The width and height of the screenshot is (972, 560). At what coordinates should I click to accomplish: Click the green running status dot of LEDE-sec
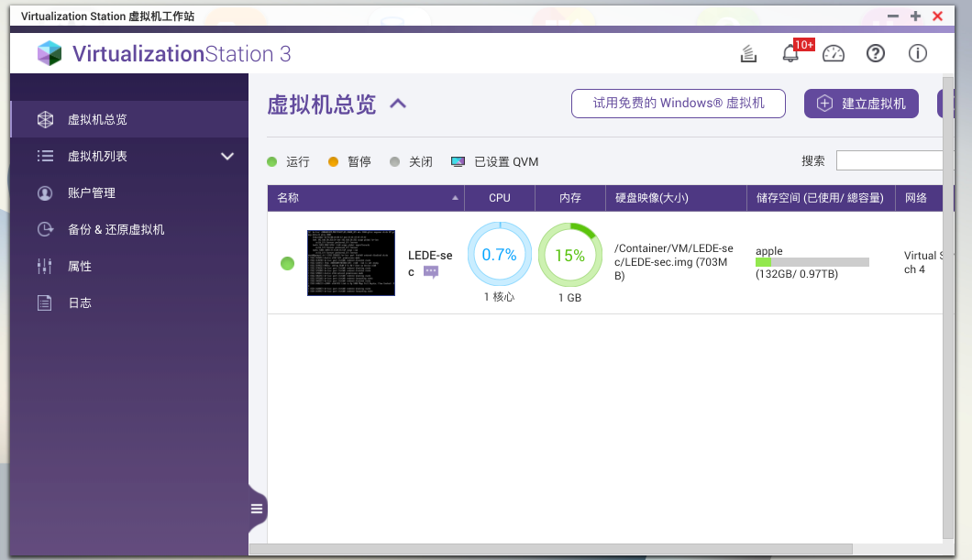pos(288,264)
